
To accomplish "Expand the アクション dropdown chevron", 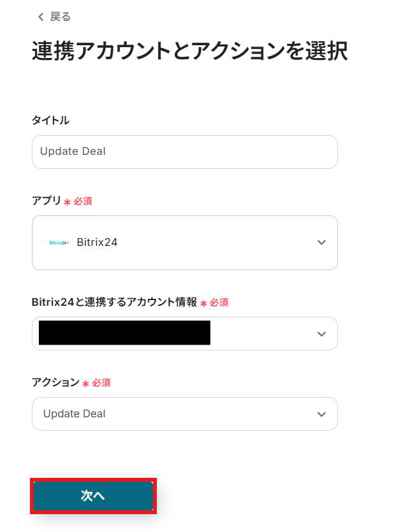I will 321,414.
